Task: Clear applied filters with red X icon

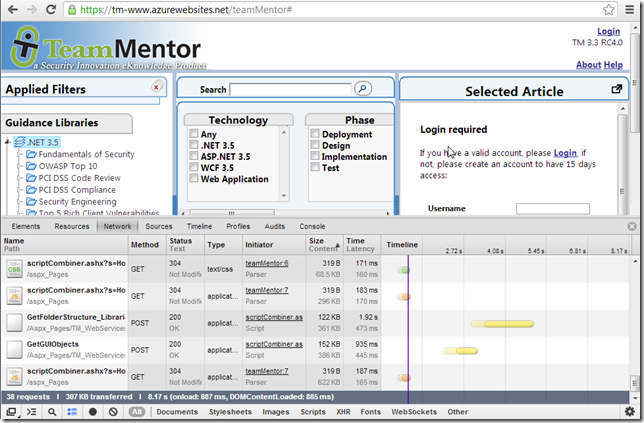Action: [156, 87]
